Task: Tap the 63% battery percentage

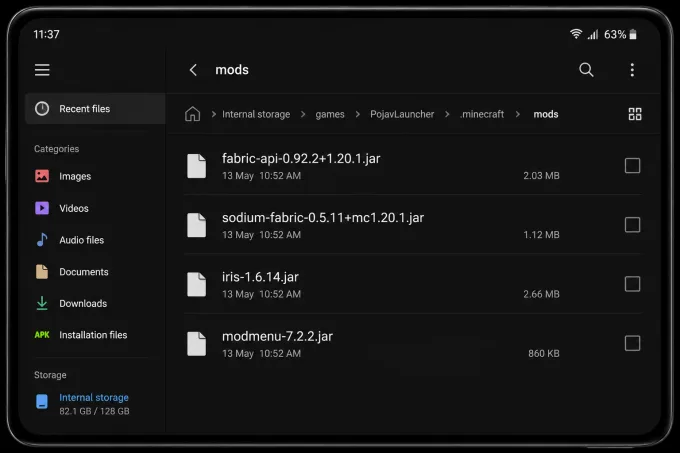Action: pyautogui.click(x=615, y=34)
